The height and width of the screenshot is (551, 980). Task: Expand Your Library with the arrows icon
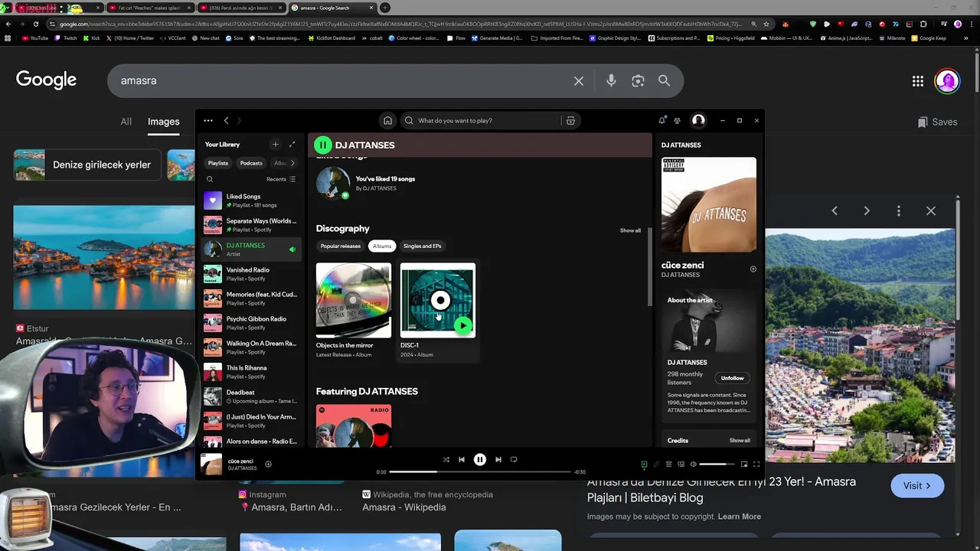tap(292, 144)
